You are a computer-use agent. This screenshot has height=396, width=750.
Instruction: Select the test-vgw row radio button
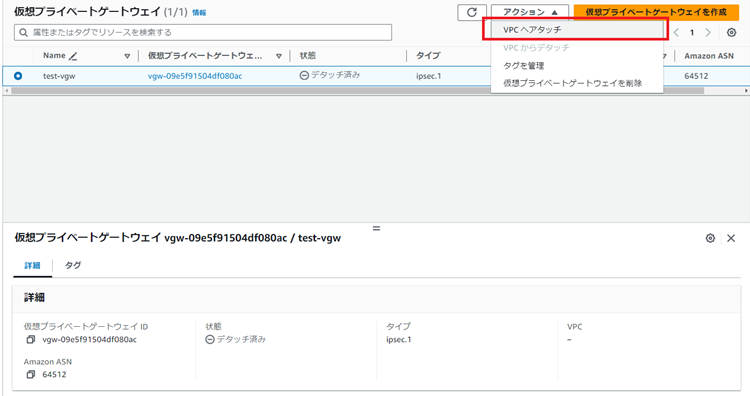pos(18,76)
